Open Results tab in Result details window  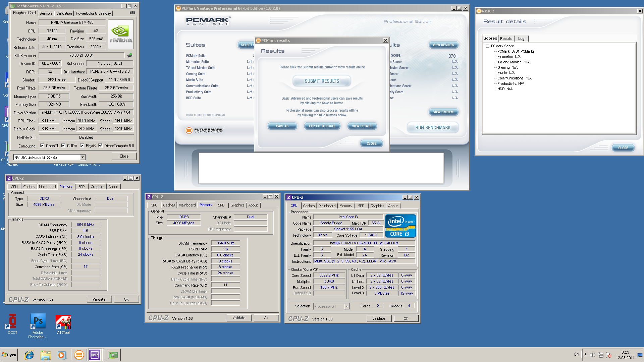pos(506,39)
